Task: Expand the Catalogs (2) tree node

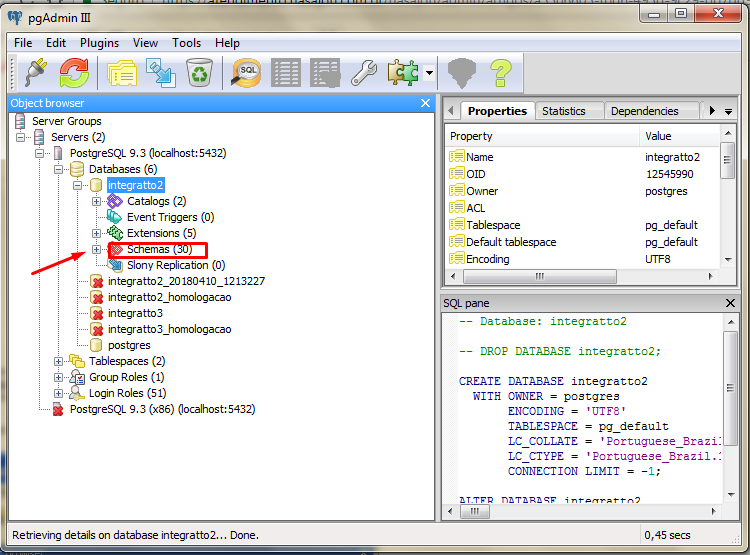Action: (x=97, y=201)
